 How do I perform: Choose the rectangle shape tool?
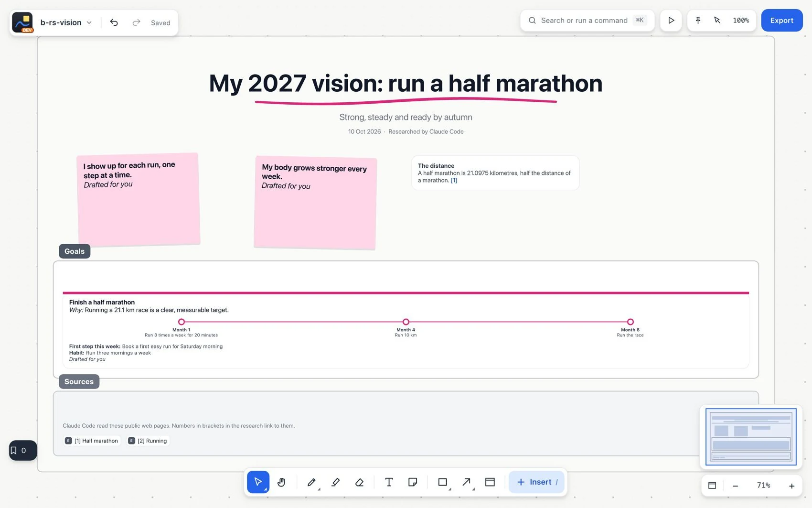[x=443, y=482]
